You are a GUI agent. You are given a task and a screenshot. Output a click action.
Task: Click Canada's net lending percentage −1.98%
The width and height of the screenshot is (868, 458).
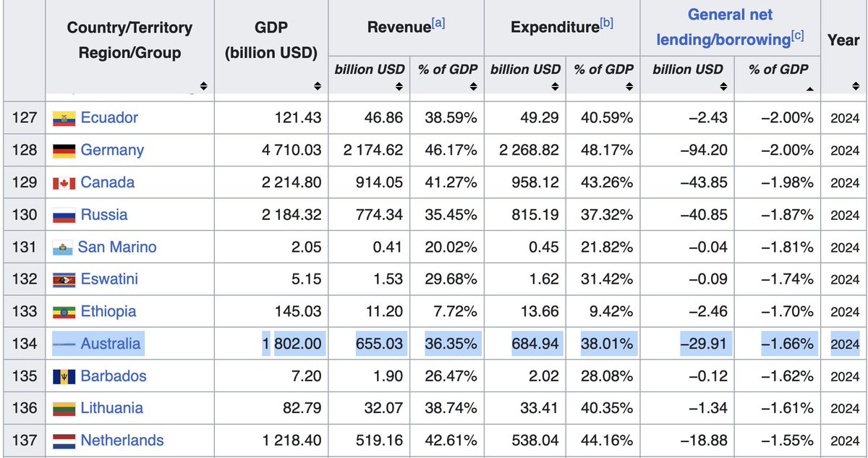787,182
